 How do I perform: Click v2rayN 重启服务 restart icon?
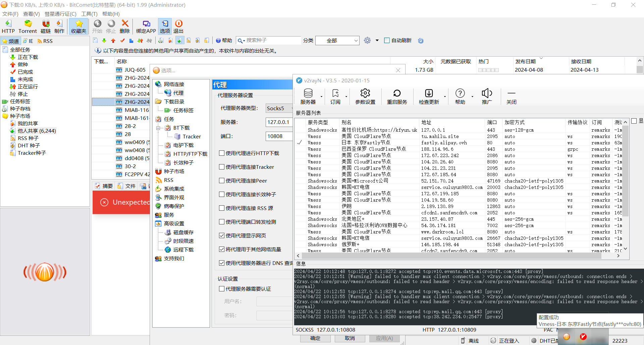[397, 96]
